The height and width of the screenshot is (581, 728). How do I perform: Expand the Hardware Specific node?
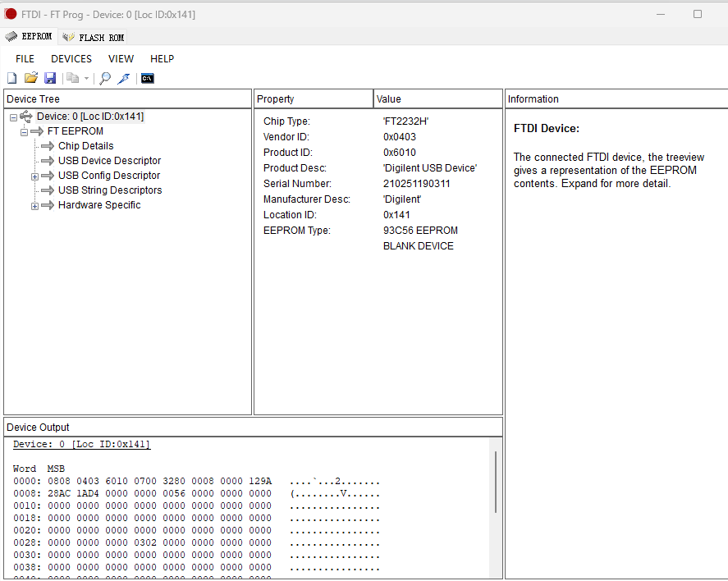click(34, 207)
